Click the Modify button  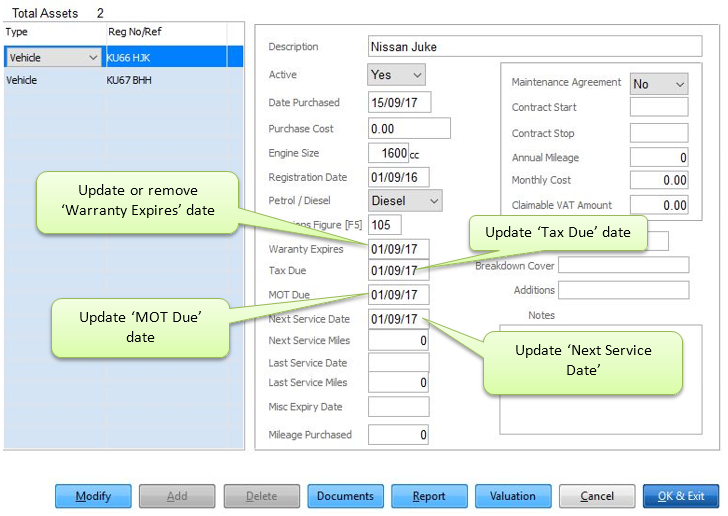pos(93,496)
